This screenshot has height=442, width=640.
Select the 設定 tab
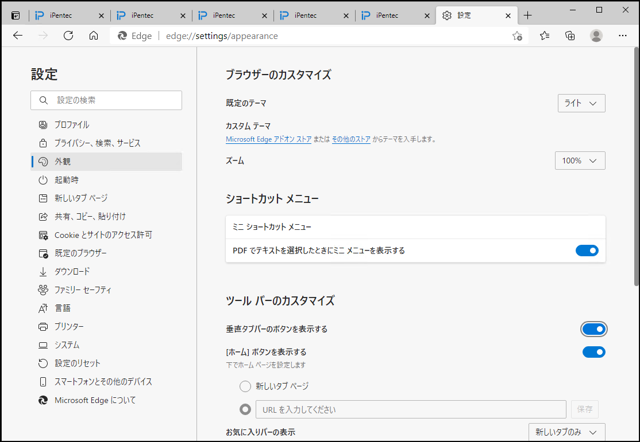pyautogui.click(x=477, y=16)
